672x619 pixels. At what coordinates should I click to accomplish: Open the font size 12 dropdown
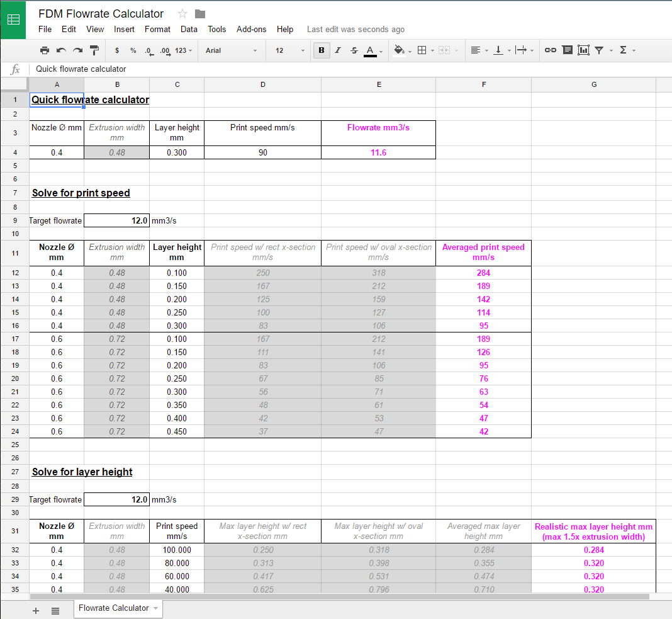coord(290,50)
